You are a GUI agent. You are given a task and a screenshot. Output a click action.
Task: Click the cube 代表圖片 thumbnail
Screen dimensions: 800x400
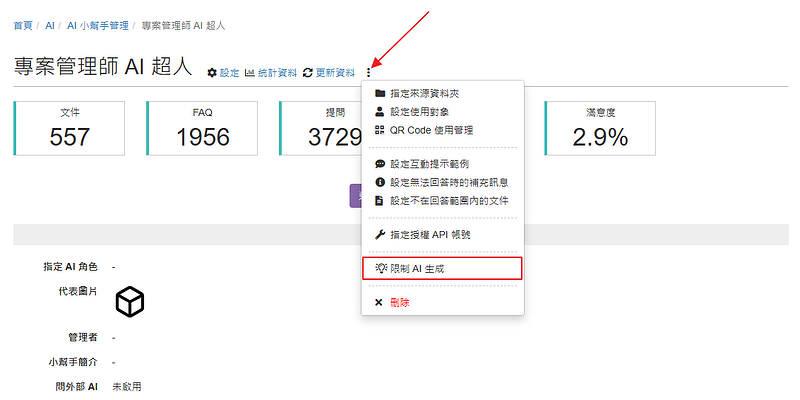click(130, 301)
